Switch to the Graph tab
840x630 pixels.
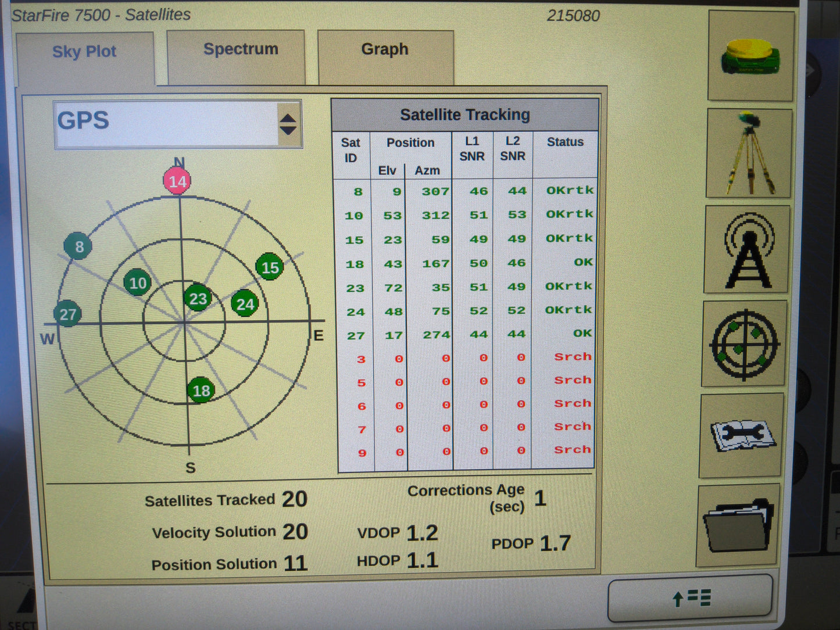[385, 57]
